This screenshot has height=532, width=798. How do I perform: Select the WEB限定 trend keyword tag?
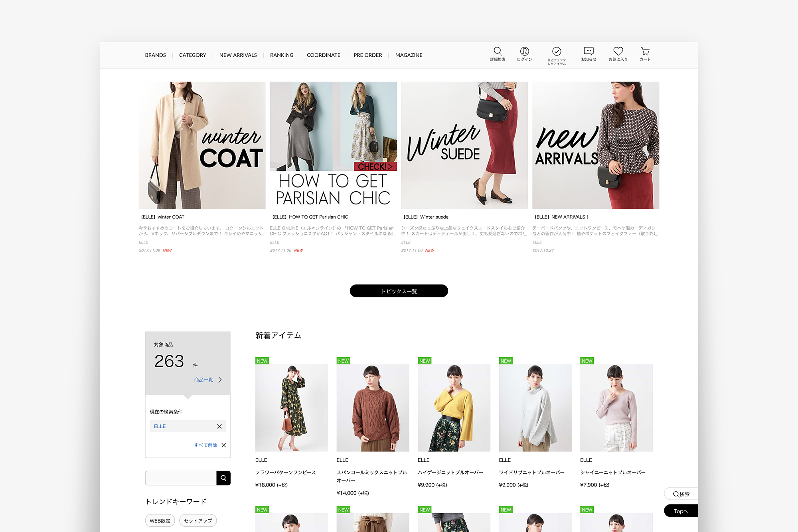[x=160, y=520]
